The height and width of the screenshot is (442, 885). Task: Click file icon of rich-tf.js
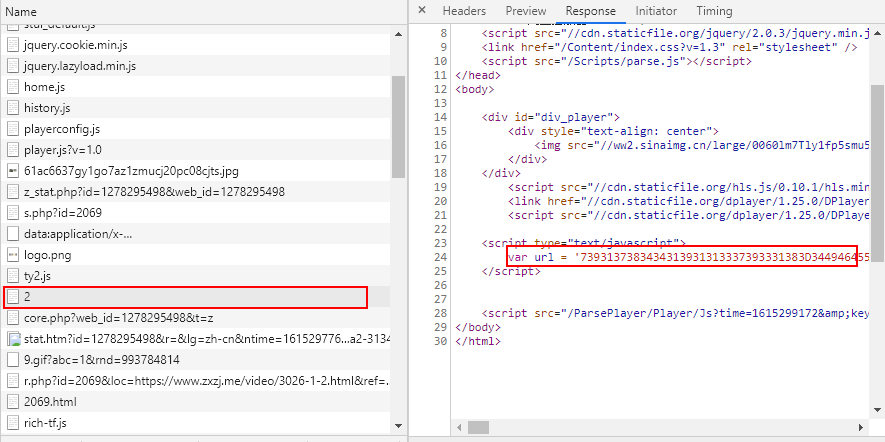point(13,423)
